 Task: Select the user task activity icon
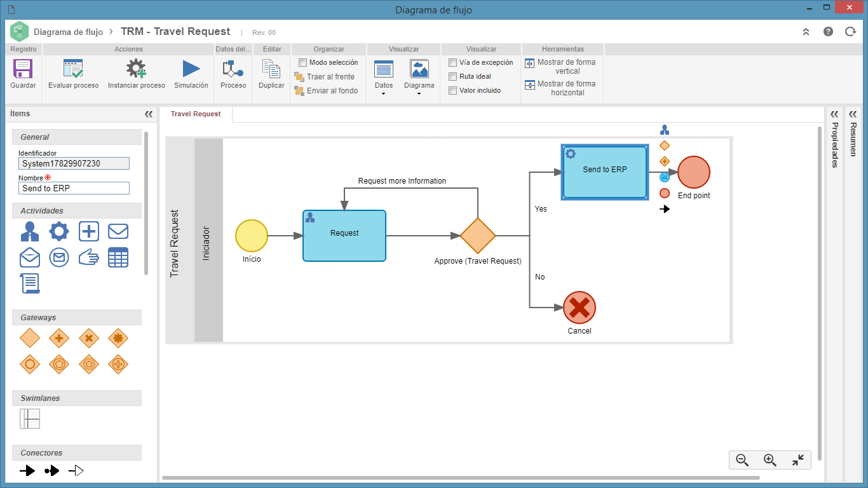pyautogui.click(x=29, y=231)
